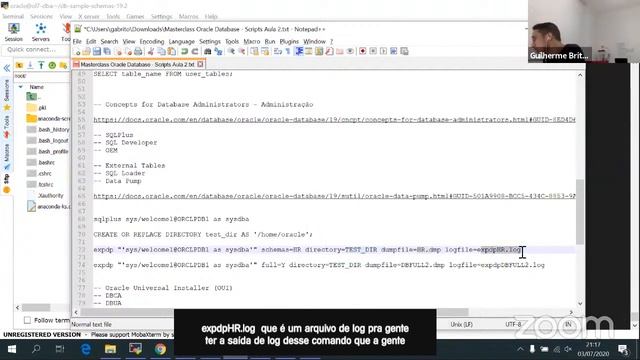Image resolution: width=640 pixels, height=360 pixels.
Task: Cut selection using the scissors icon
Action: (151, 51)
